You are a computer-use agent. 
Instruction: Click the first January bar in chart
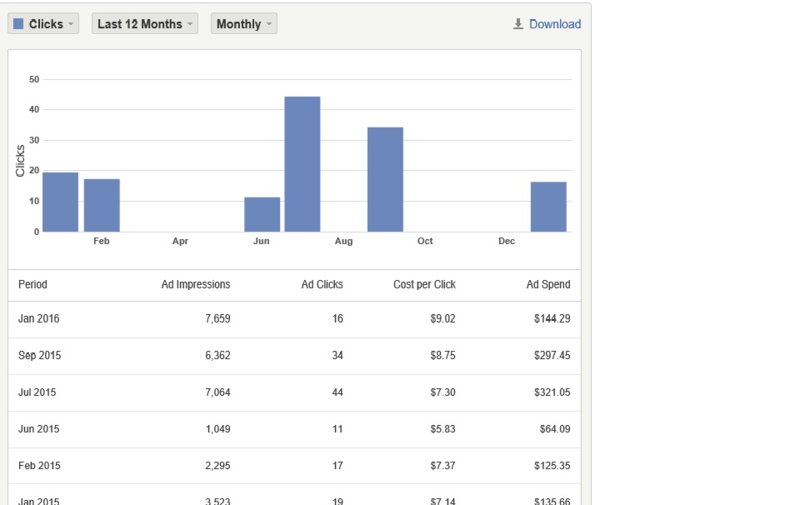(60, 202)
